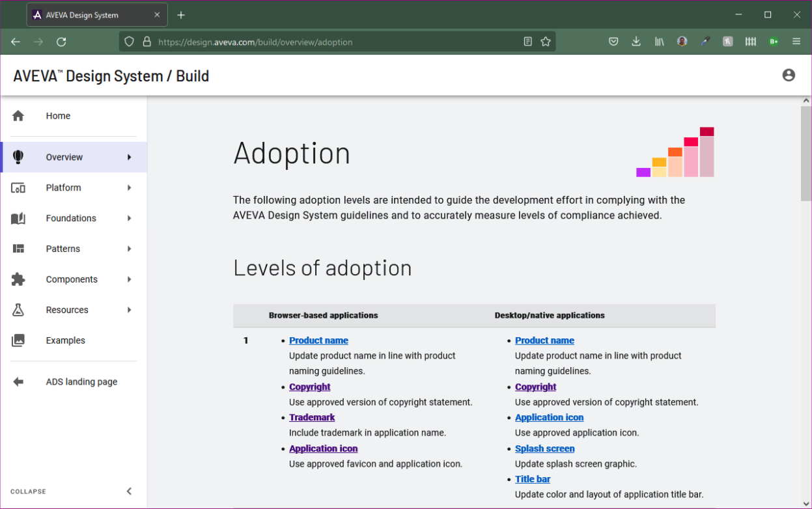Open ADS landing page menu item
The height and width of the screenshot is (509, 812).
[74, 382]
